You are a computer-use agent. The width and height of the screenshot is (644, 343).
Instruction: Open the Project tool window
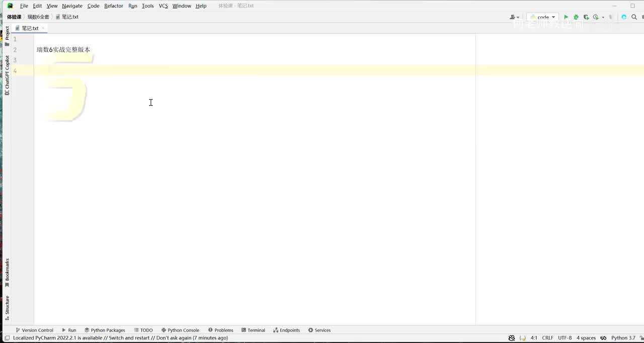(x=7, y=36)
